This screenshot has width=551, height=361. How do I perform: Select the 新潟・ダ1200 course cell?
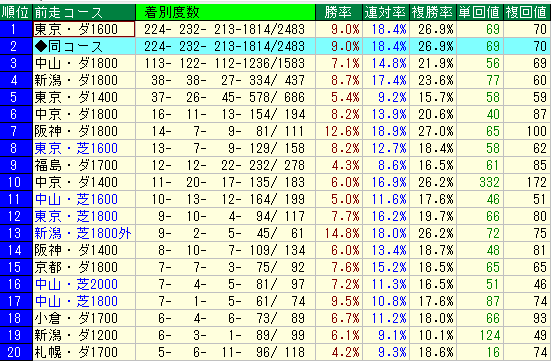coord(84,335)
